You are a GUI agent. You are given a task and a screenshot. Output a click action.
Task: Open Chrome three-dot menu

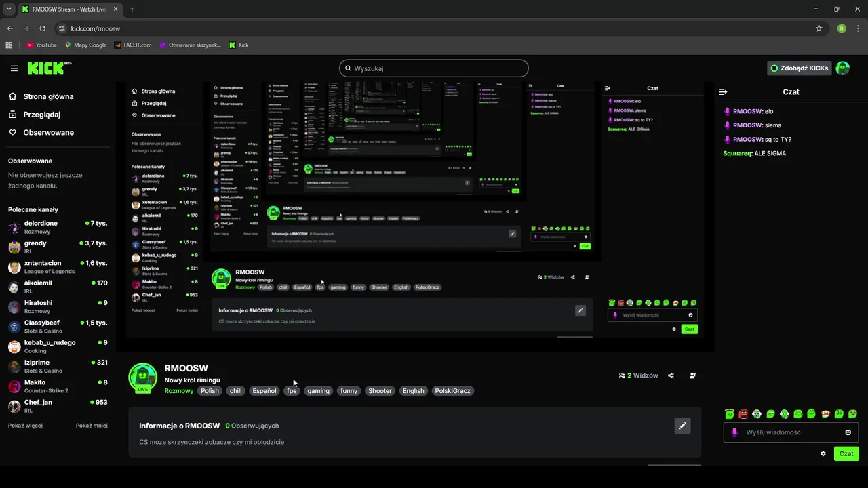(x=858, y=28)
